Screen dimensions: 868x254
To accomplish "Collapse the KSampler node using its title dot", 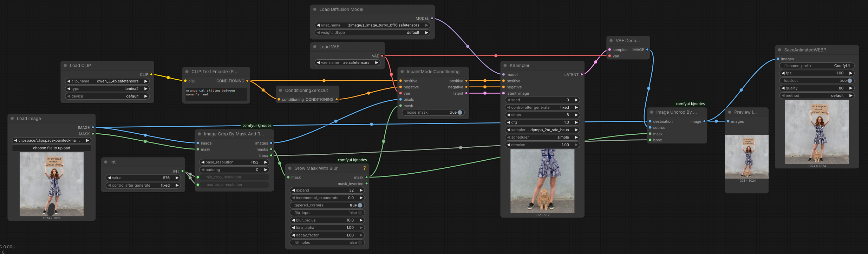I will pyautogui.click(x=505, y=66).
